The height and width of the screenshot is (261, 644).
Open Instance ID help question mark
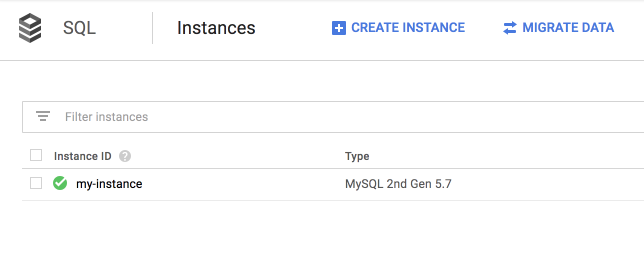[x=125, y=156]
